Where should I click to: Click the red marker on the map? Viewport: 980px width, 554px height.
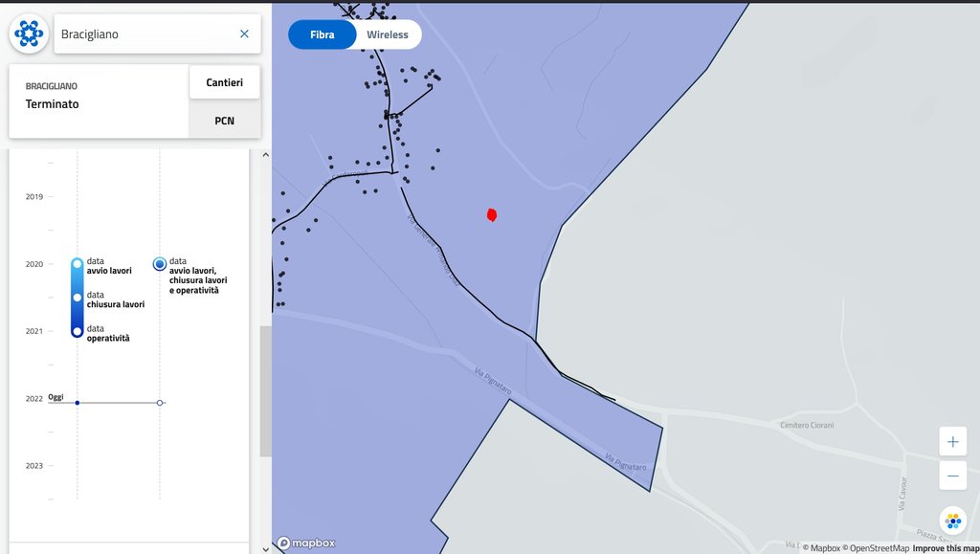pos(492,215)
